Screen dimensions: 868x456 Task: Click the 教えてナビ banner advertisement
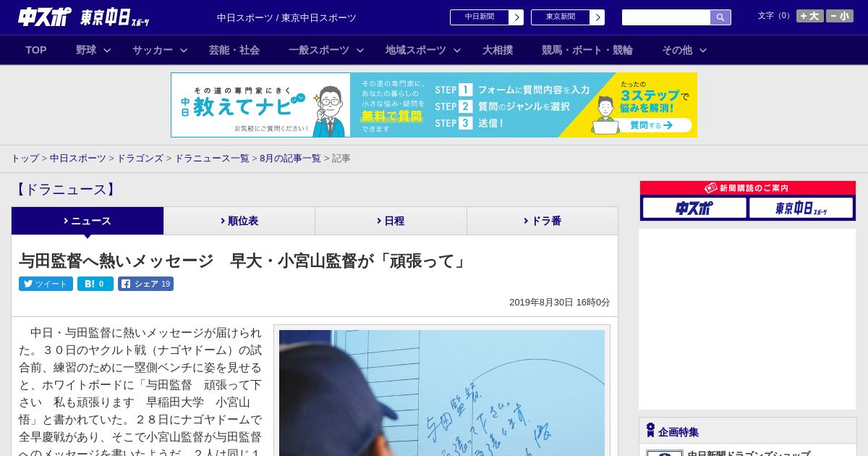tap(434, 105)
